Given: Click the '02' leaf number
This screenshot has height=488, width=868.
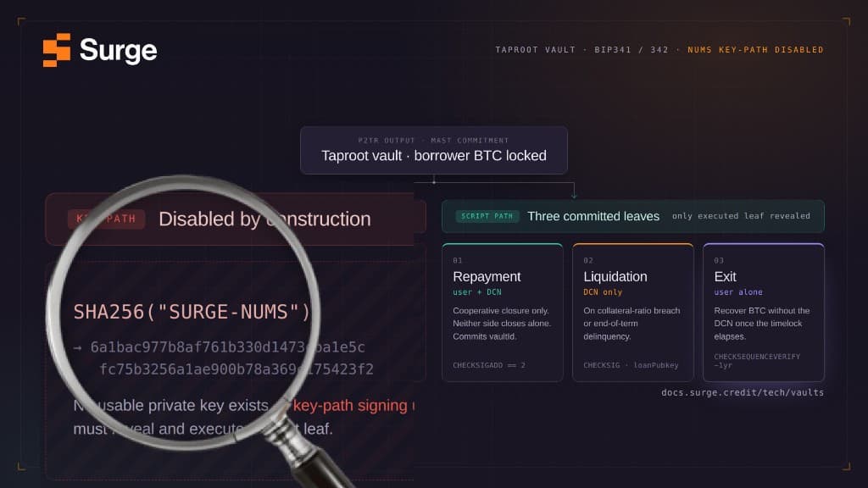Looking at the screenshot, I should (x=588, y=261).
